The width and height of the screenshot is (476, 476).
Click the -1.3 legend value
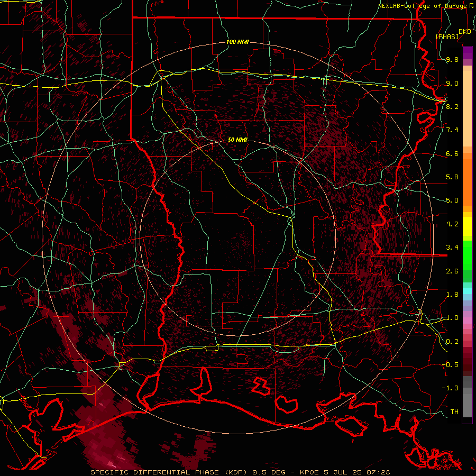pyautogui.click(x=450, y=388)
